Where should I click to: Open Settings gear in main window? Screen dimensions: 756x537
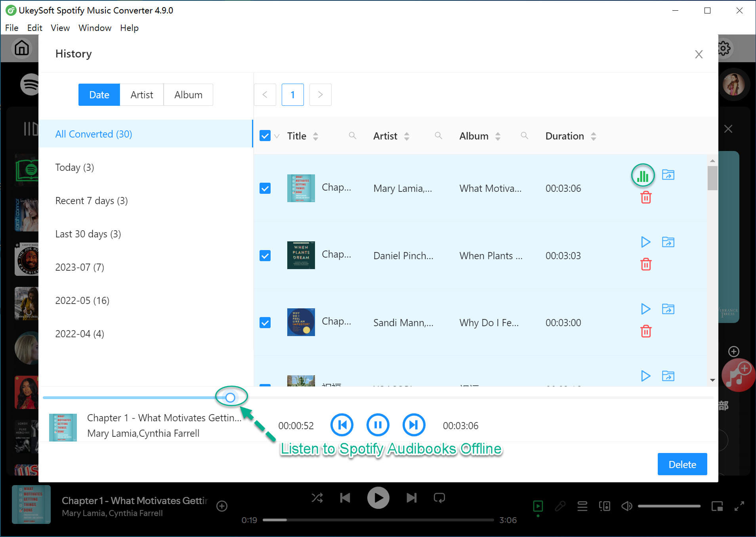pos(724,48)
